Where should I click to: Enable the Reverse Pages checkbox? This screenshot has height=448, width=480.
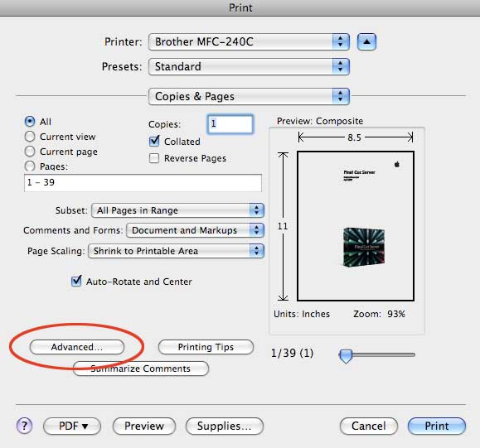coord(154,158)
